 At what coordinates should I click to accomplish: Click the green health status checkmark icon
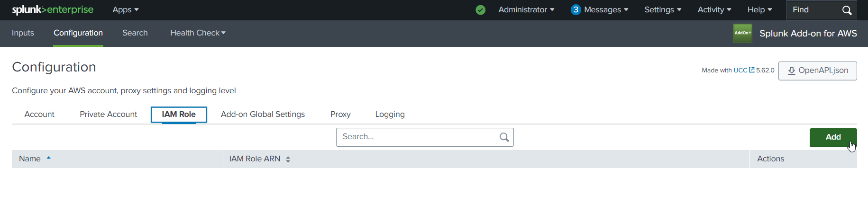tap(480, 10)
